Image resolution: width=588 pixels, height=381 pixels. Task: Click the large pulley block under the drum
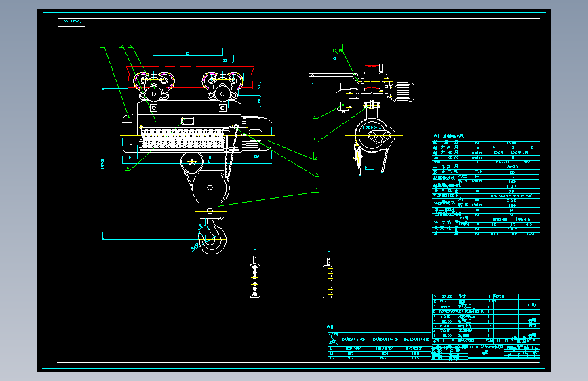click(210, 188)
